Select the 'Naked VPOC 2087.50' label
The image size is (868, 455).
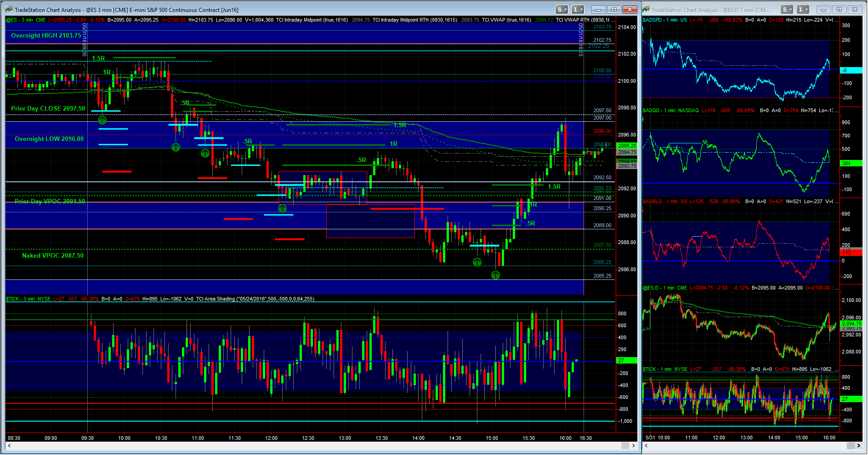53,256
